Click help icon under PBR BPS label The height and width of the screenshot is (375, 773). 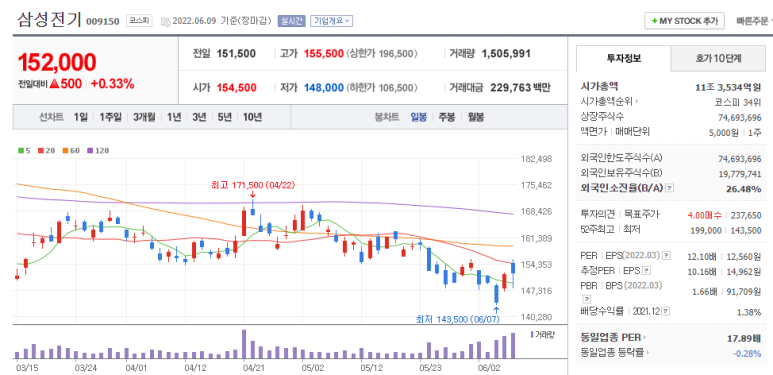point(586,298)
